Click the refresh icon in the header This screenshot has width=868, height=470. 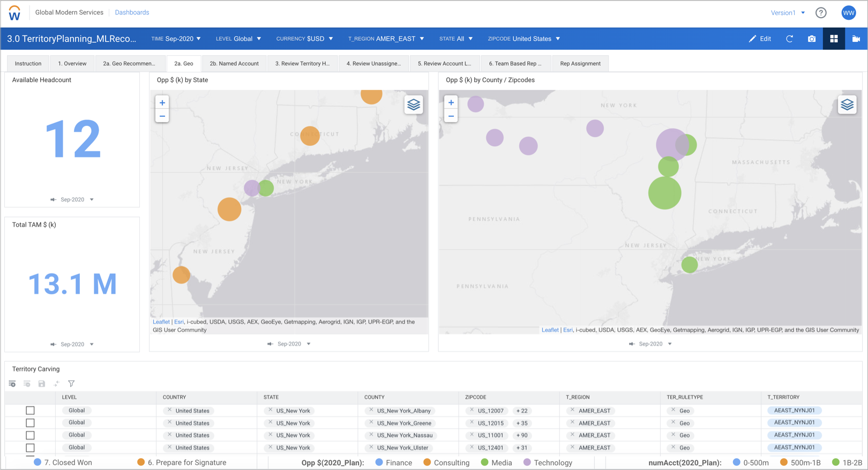pos(789,39)
